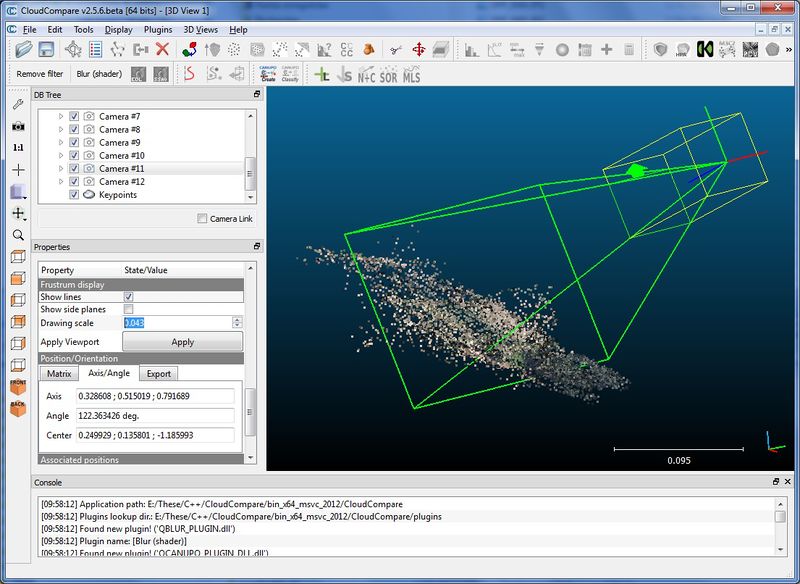Switch to the Matrix tab

click(59, 373)
